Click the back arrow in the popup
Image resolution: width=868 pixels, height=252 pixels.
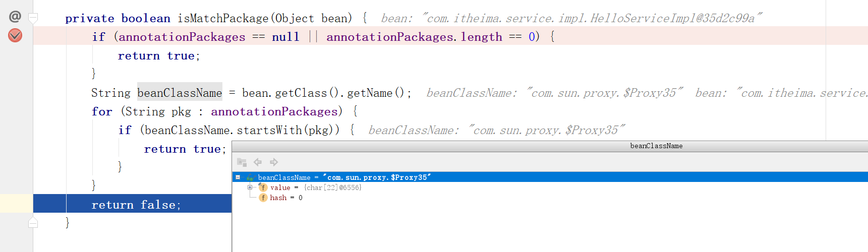(x=258, y=162)
